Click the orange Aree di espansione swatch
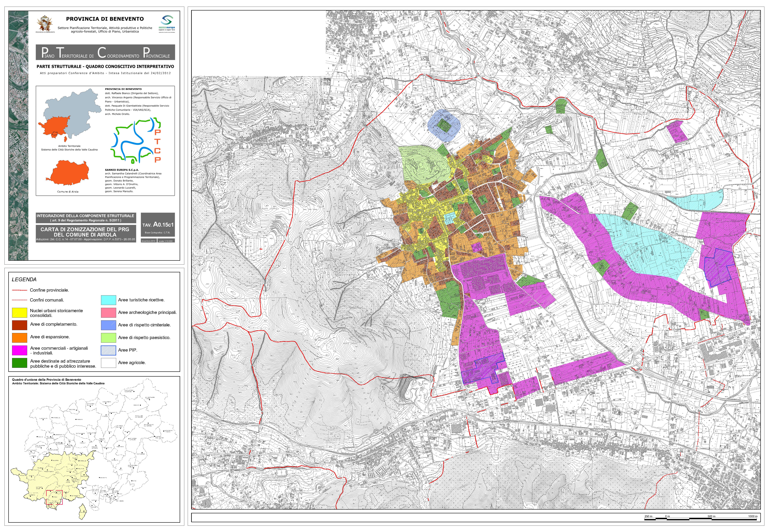 tap(20, 337)
